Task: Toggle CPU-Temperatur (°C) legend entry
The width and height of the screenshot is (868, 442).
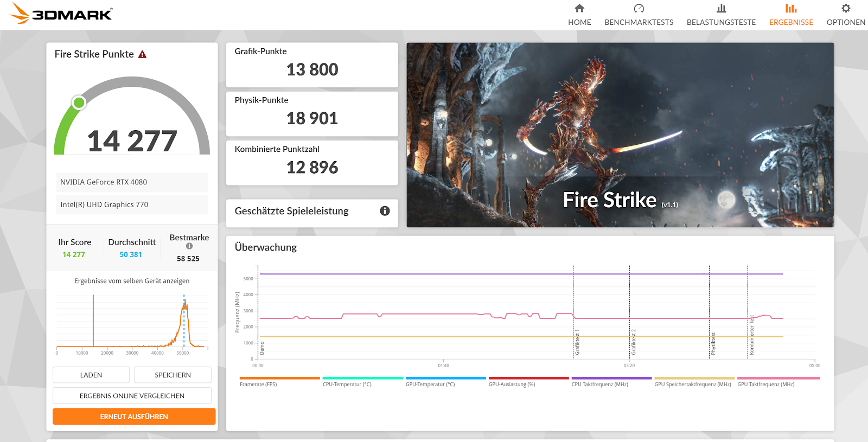Action: click(x=362, y=381)
